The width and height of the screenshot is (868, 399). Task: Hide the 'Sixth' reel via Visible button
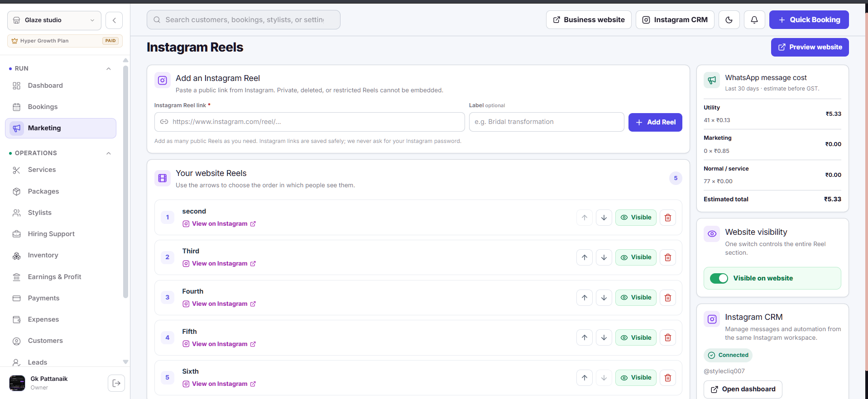point(636,378)
